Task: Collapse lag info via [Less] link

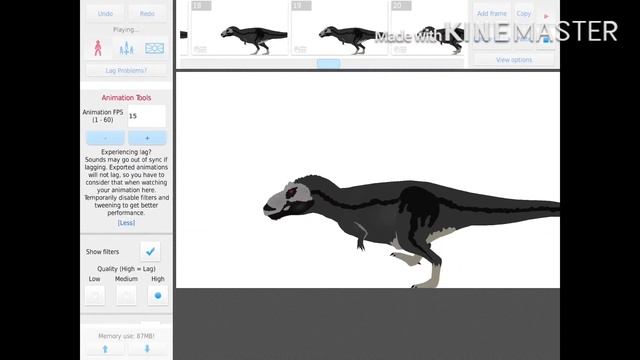Action: pyautogui.click(x=126, y=223)
